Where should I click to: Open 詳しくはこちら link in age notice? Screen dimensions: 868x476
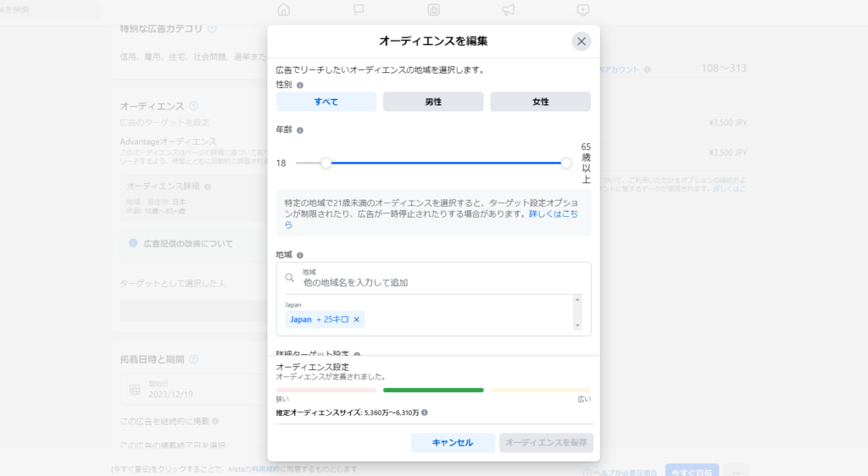554,215
